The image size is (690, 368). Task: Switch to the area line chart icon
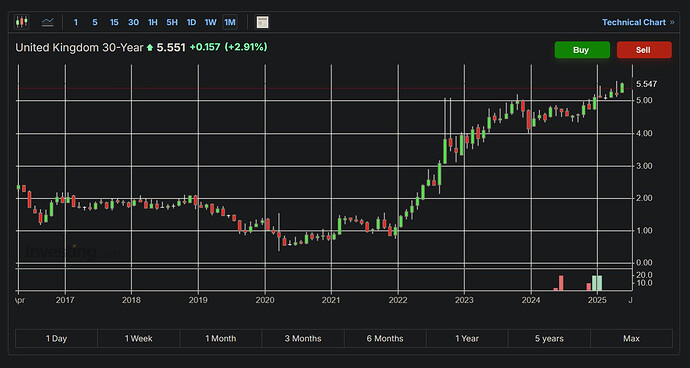pyautogui.click(x=48, y=22)
